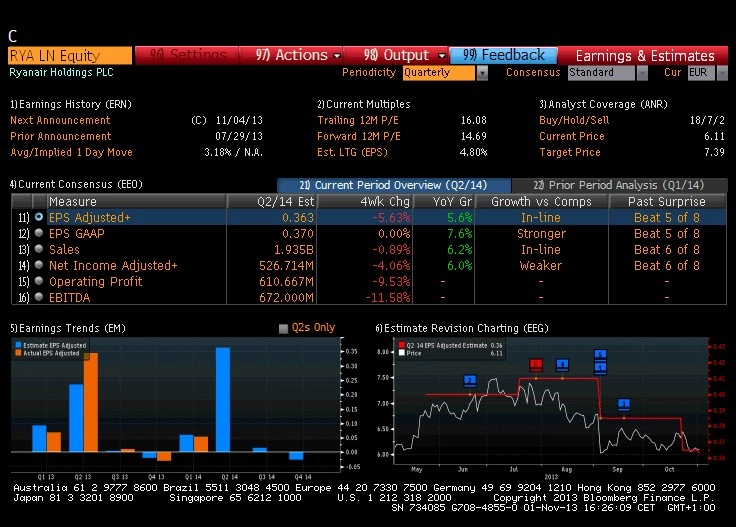Click the EBITDA 4Wk change -11.58%
This screenshot has height=527, width=736.
point(388,297)
